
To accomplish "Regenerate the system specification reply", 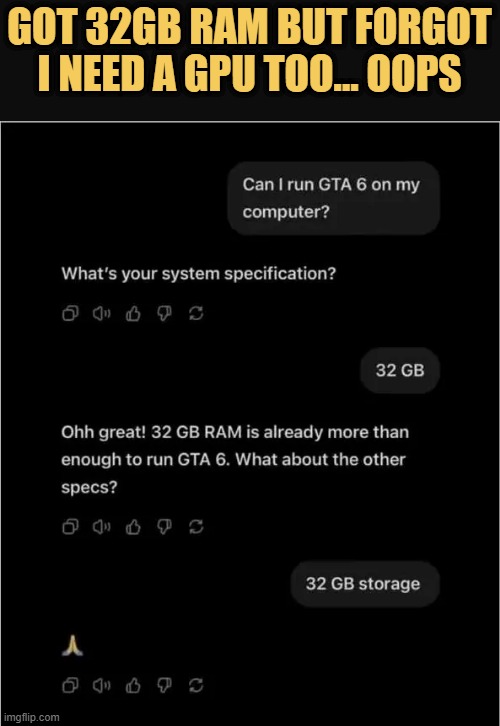I will pyautogui.click(x=196, y=314).
